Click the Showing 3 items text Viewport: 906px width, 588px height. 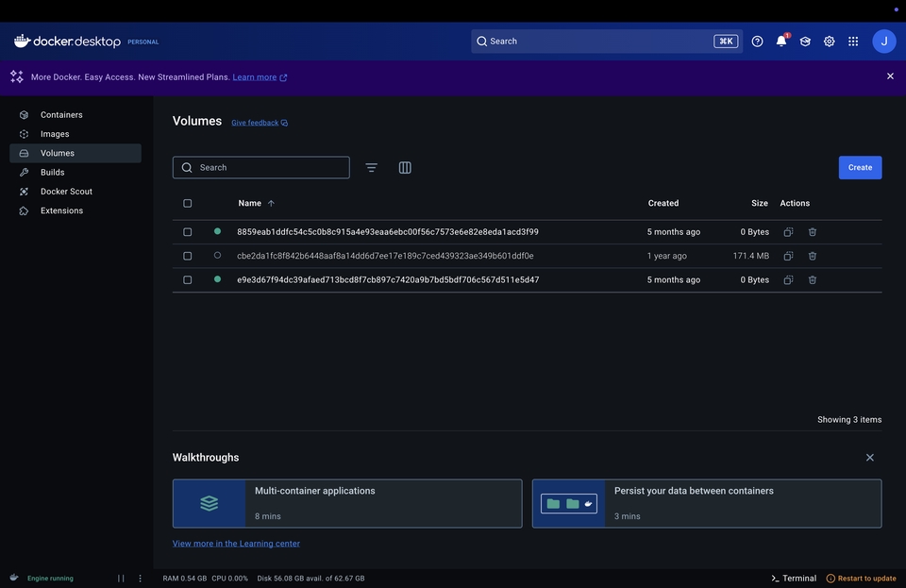849,420
